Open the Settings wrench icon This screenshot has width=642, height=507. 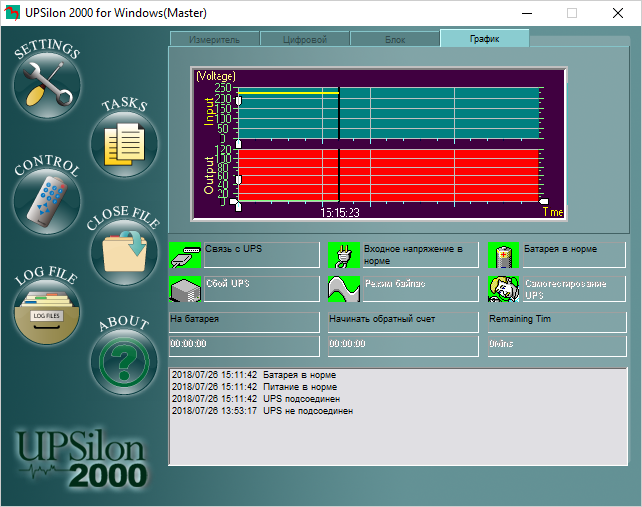(47, 85)
